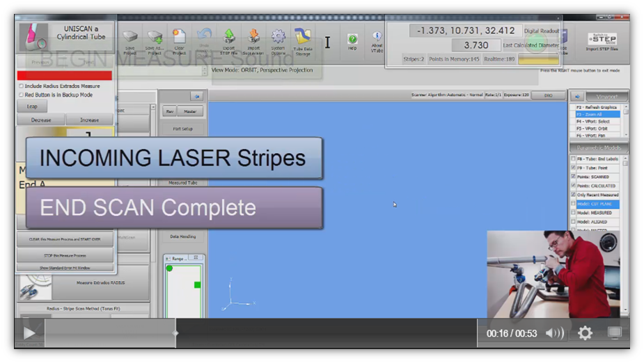644x363 pixels.
Task: Click the Import STEP files icon
Action: [x=602, y=41]
